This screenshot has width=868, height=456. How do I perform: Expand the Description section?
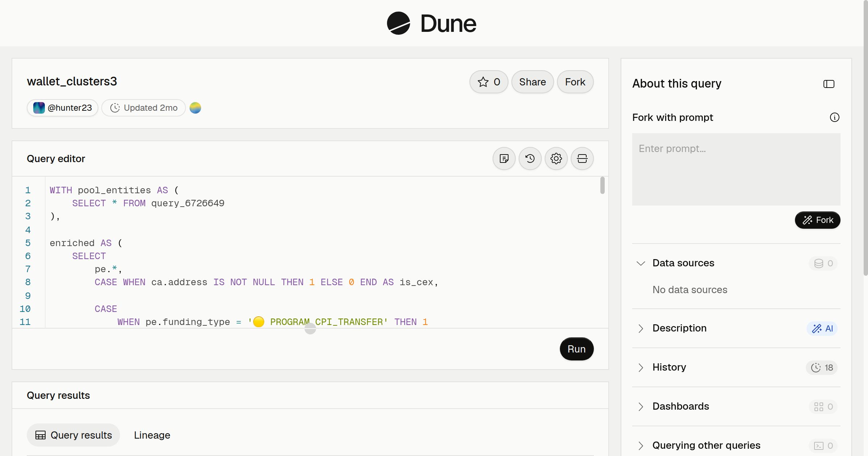tap(641, 328)
